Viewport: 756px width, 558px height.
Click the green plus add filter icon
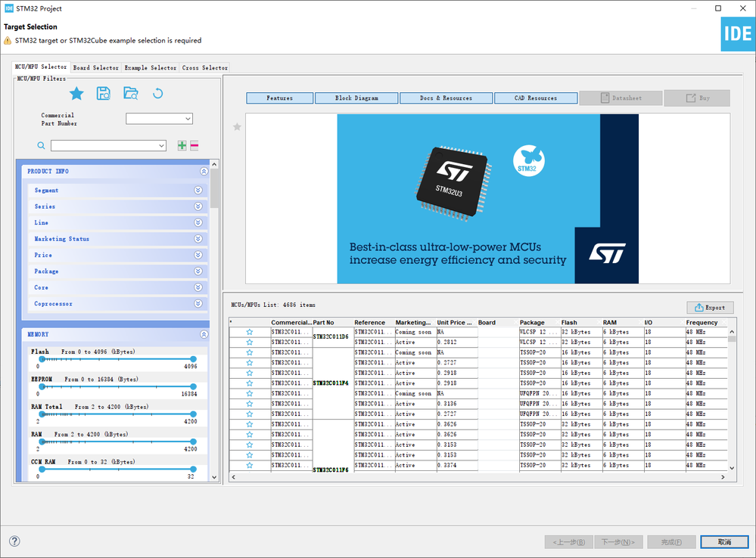[x=182, y=145]
